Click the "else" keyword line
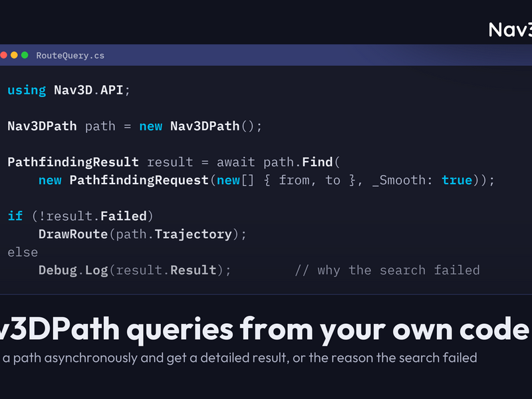The width and height of the screenshot is (532, 399). 23,253
